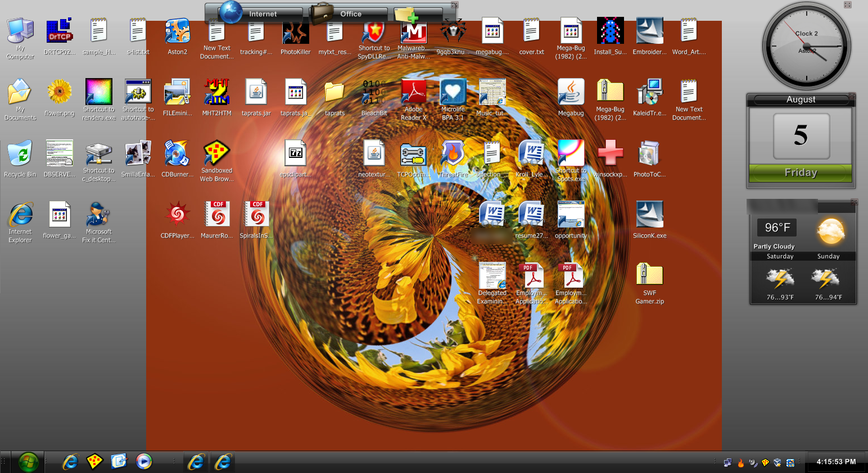Viewport: 868px width, 473px height.
Task: Select the SWF Gamer.zip archive icon
Action: [650, 284]
